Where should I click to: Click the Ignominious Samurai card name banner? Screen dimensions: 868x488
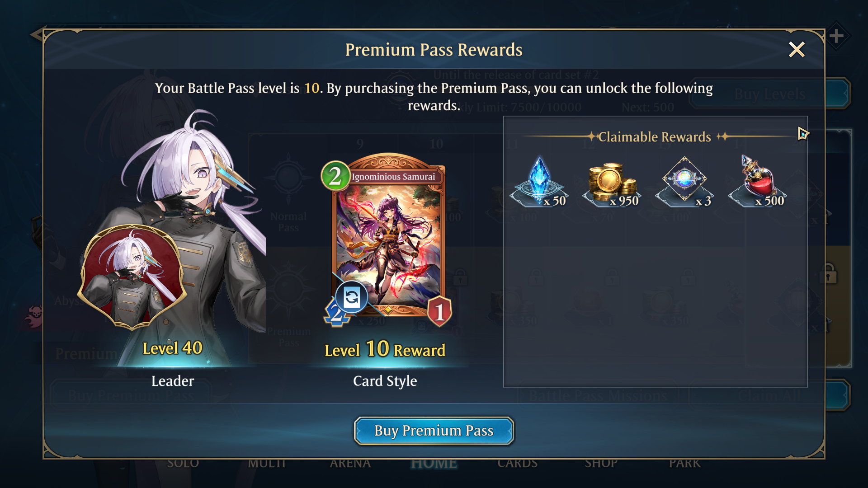click(x=393, y=177)
